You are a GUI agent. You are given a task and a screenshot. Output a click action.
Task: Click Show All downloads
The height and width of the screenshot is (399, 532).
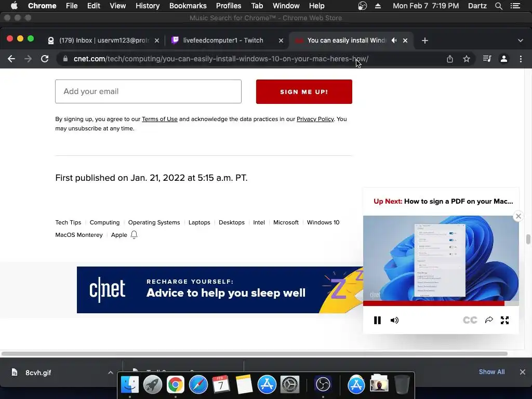(491, 372)
